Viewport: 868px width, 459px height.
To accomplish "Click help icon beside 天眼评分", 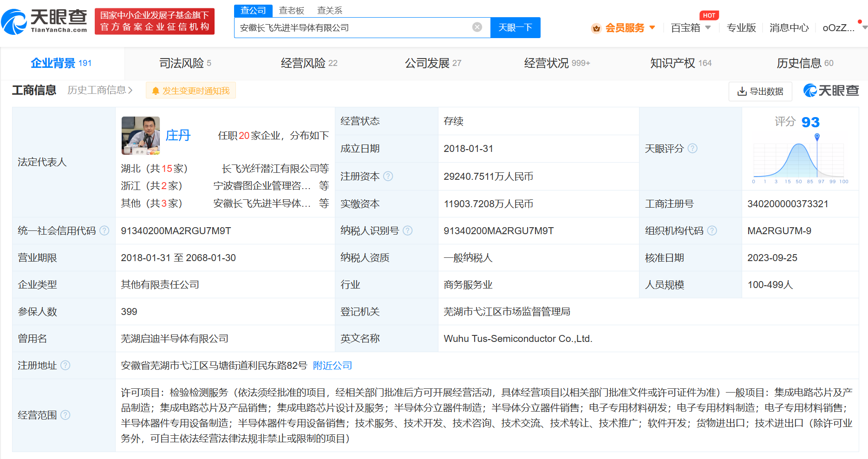I will click(x=692, y=149).
